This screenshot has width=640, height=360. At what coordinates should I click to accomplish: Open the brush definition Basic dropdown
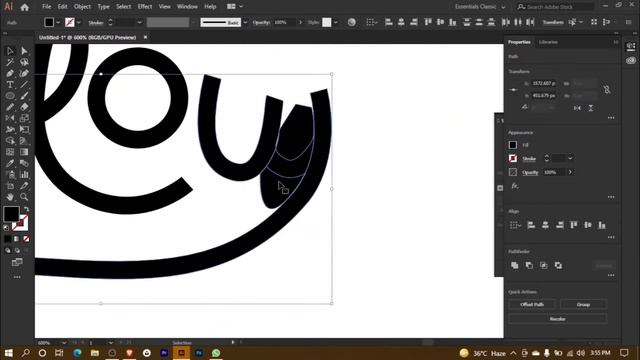click(x=245, y=22)
